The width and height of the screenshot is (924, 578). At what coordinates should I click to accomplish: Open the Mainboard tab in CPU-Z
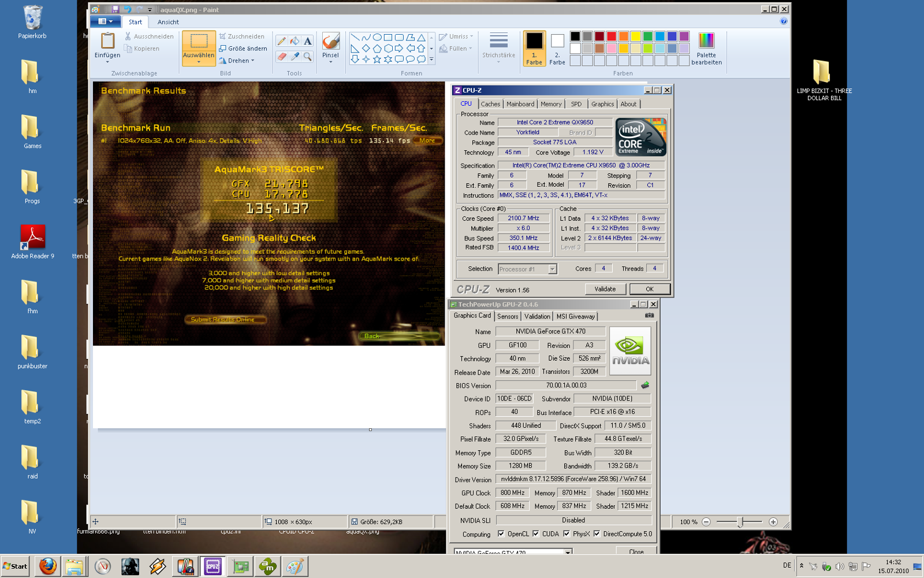[520, 104]
